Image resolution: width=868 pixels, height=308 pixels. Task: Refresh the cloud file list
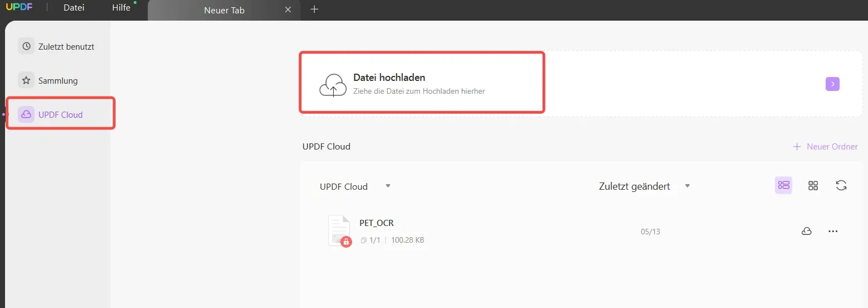coord(841,186)
